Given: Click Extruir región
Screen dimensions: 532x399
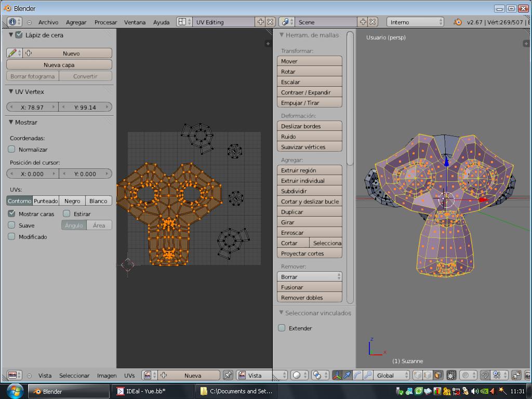Looking at the screenshot, I should pyautogui.click(x=310, y=170).
